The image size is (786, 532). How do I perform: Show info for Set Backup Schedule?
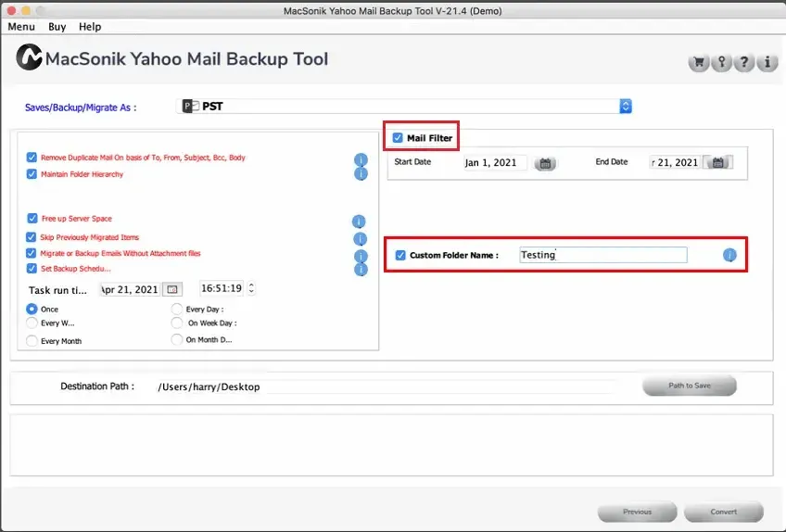[361, 270]
